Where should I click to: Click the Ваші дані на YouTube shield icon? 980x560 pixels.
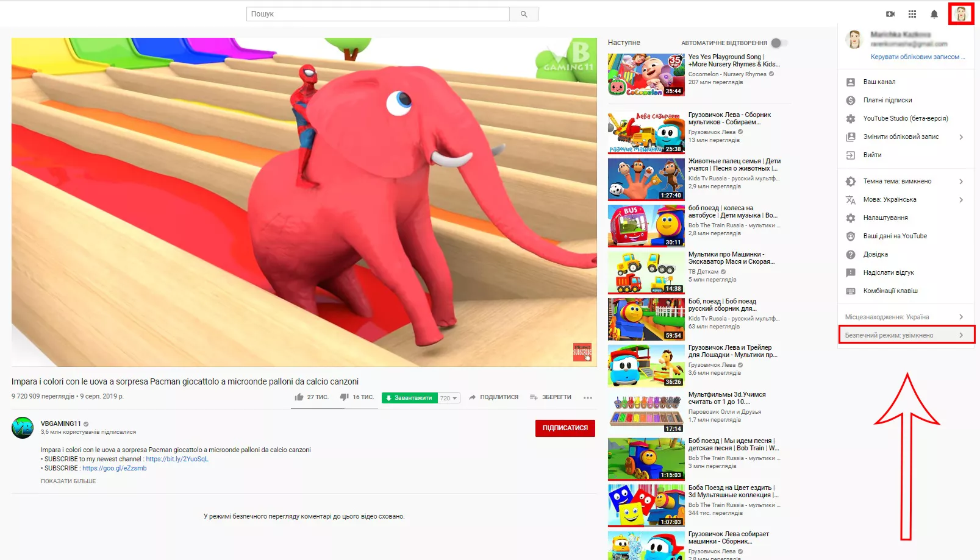coord(851,236)
